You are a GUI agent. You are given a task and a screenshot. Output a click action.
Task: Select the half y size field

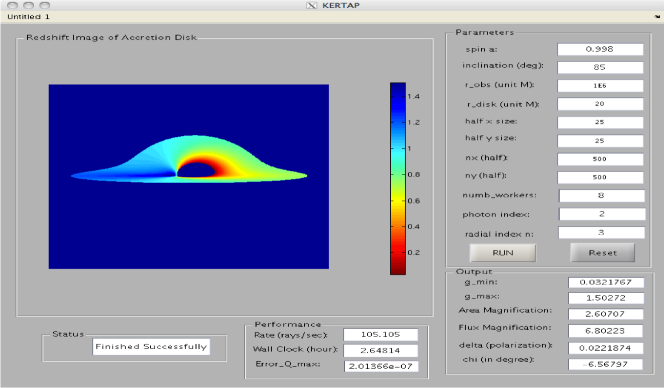click(600, 141)
